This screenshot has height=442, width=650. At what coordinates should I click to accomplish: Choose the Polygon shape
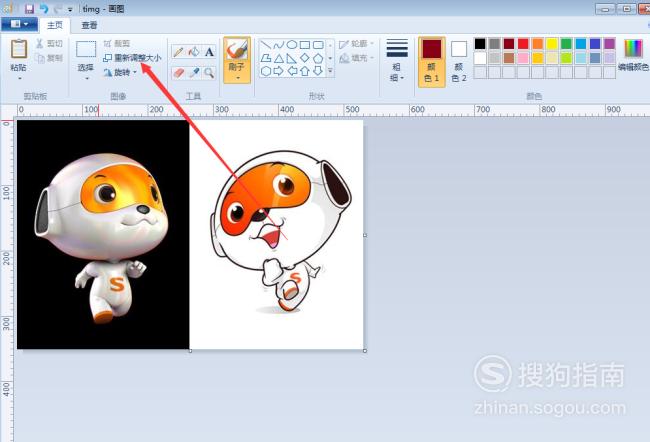click(x=265, y=58)
